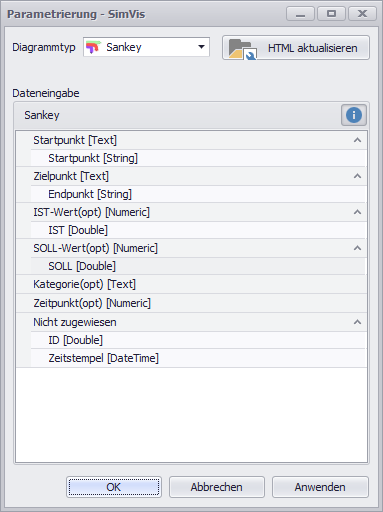Collapse the Startpunkt [Text] group
Viewport: 383px width, 512px height.
tap(357, 140)
